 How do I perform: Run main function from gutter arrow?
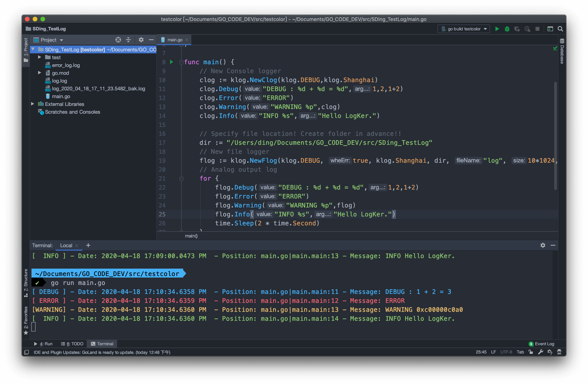tap(171, 62)
